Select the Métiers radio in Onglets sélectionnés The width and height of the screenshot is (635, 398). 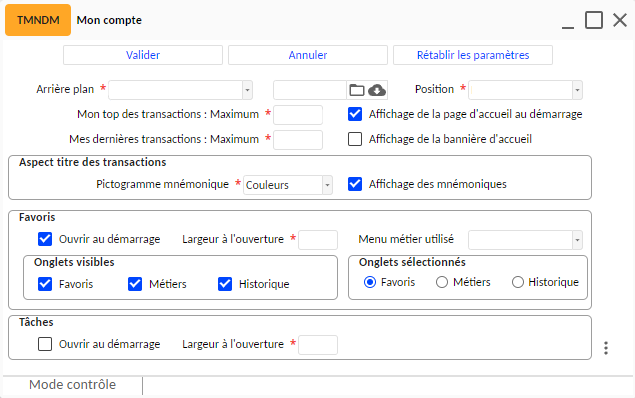pos(442,282)
